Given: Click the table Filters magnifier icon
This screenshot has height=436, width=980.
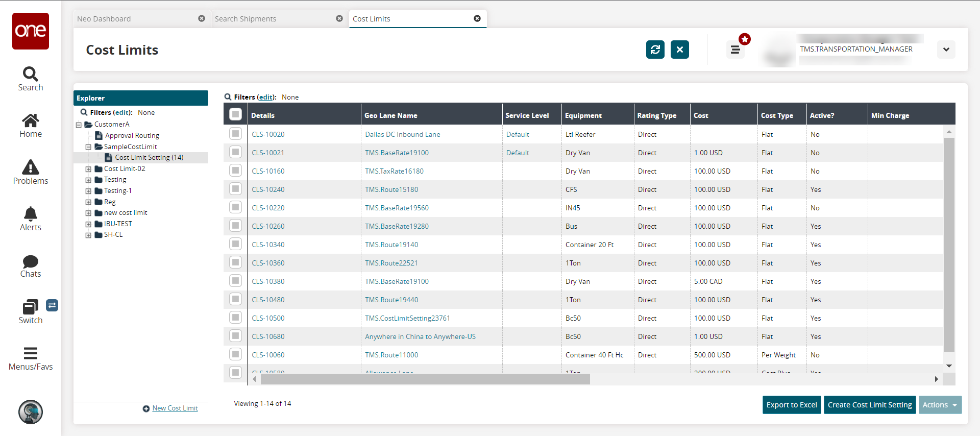Looking at the screenshot, I should [228, 96].
